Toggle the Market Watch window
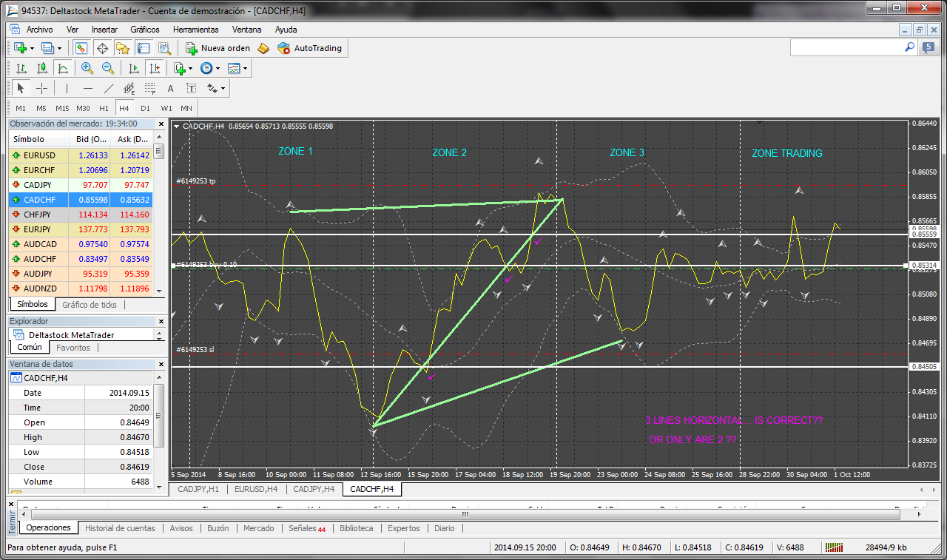Screen dimensions: 947x560 click(81, 48)
